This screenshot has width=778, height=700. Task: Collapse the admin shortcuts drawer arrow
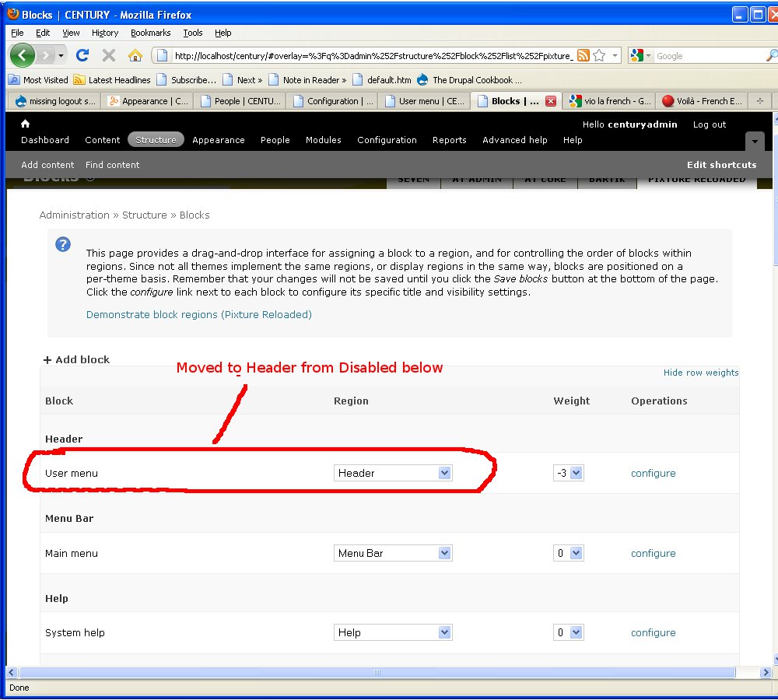754,142
